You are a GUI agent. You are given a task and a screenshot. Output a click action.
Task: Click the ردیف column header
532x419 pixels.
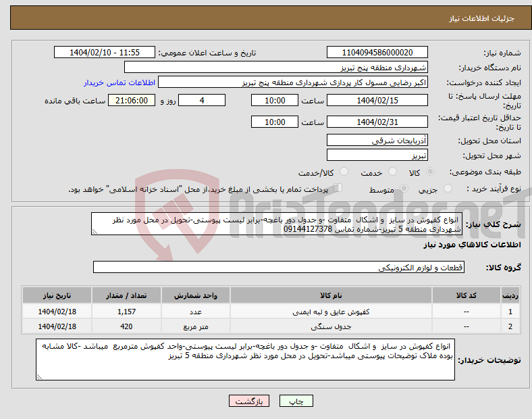[510, 295]
